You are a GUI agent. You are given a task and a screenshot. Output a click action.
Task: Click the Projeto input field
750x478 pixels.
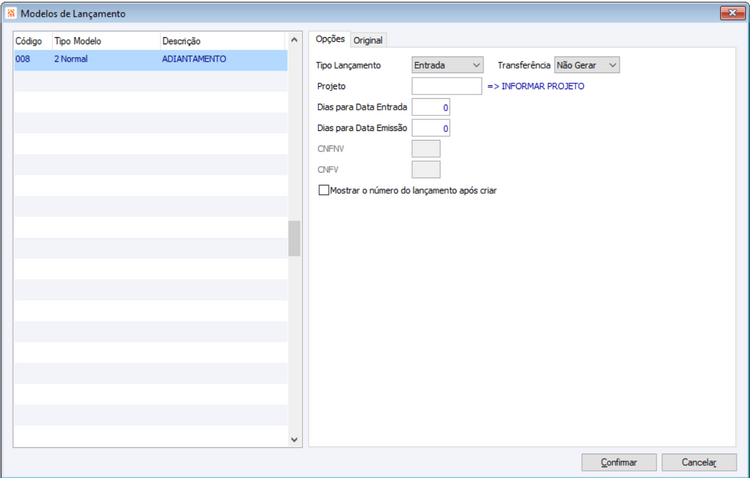(x=447, y=86)
